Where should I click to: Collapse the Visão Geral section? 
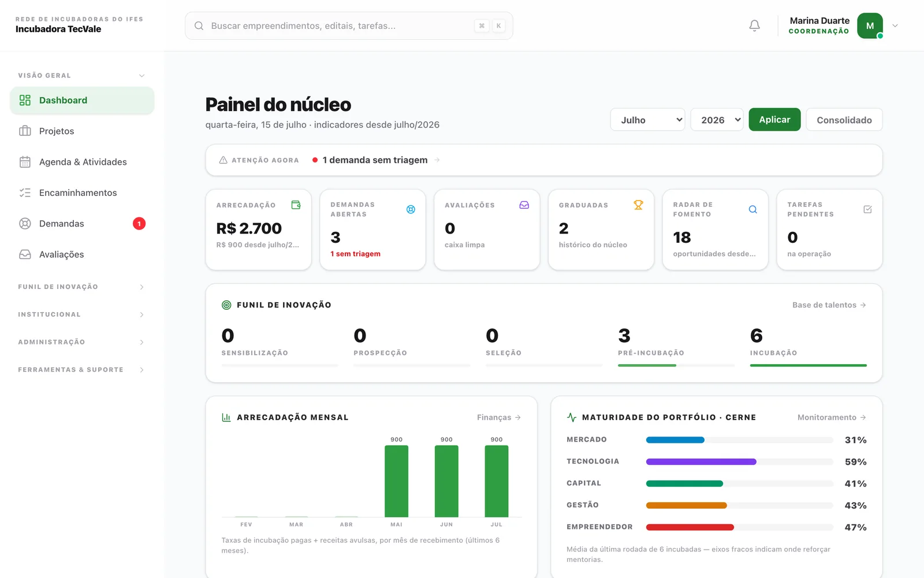82,76
